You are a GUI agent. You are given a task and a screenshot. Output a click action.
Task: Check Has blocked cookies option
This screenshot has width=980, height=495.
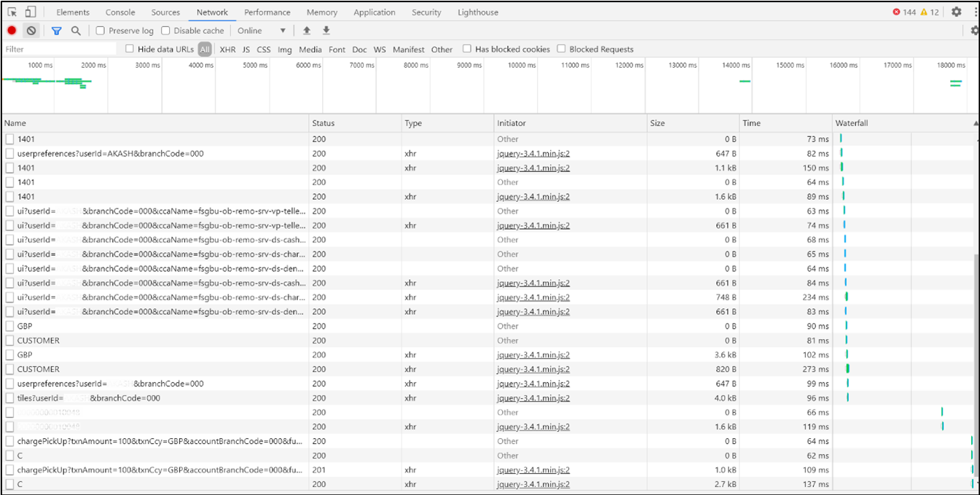[x=467, y=49]
